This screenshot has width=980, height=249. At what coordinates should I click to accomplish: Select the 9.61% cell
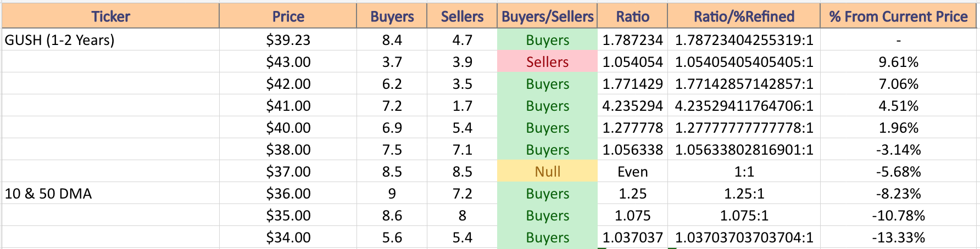(x=898, y=61)
